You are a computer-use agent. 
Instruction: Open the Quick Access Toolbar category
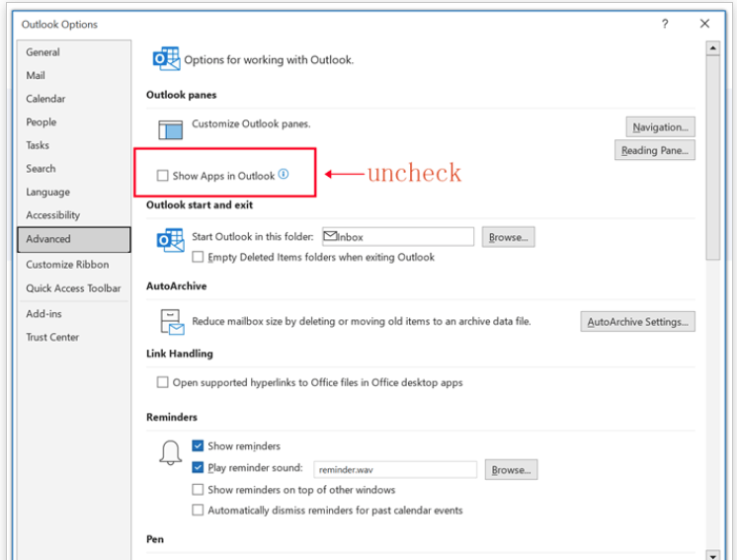[74, 288]
